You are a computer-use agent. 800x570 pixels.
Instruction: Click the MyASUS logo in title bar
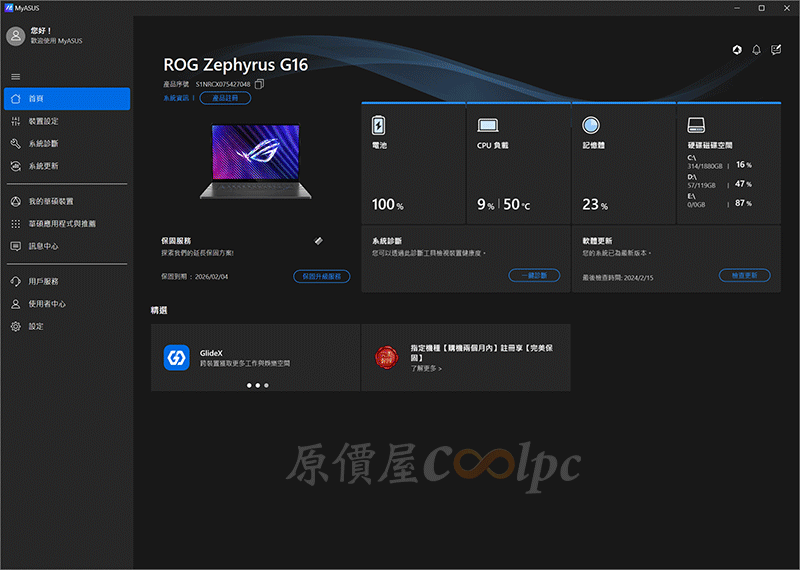(8, 8)
